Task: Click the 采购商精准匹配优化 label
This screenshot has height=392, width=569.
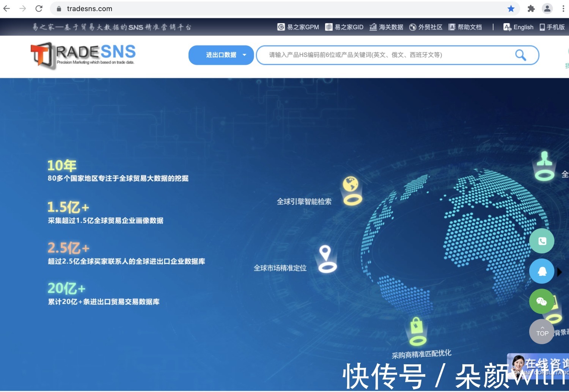Action: click(421, 354)
